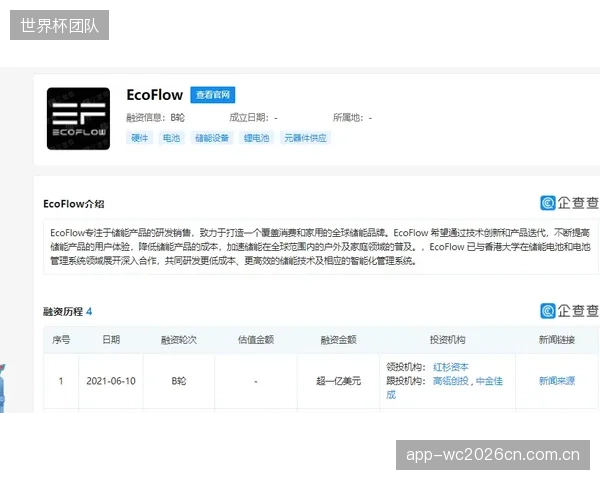Click the 新闻链接 column header
600x480 pixels.
557,340
